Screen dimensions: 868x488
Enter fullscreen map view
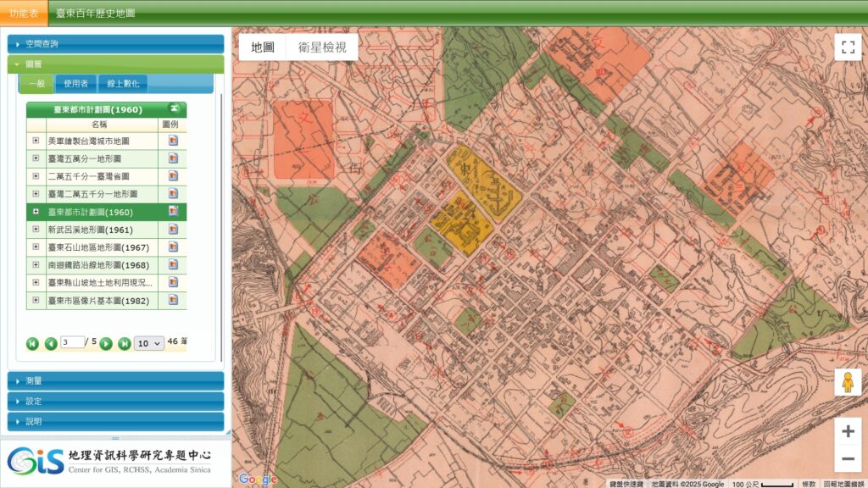[847, 47]
